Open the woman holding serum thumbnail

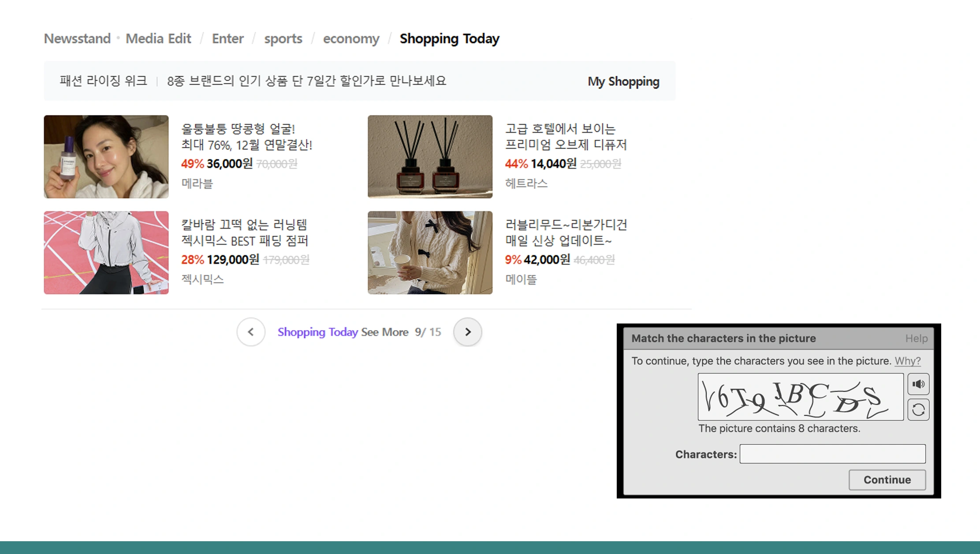tap(106, 157)
